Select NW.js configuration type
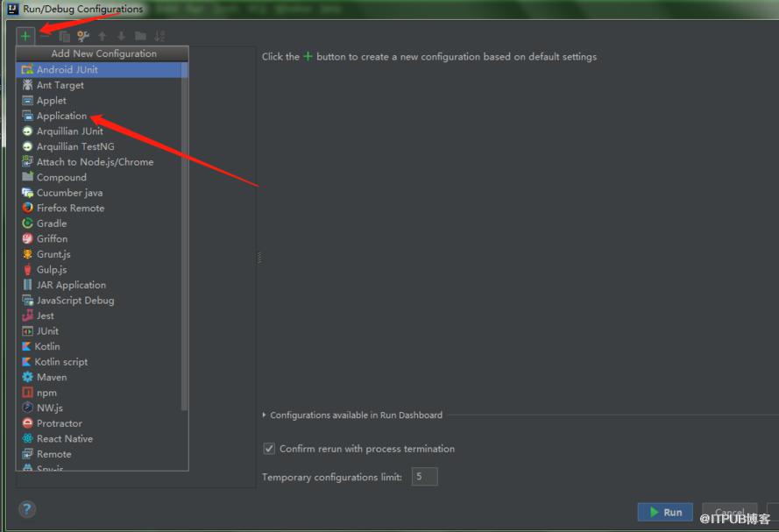779x532 pixels. coord(102,408)
